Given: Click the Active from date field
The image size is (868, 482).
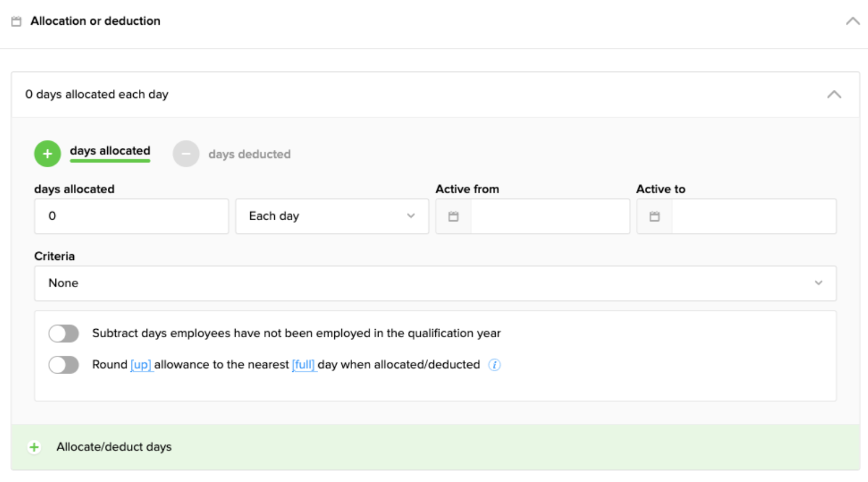Looking at the screenshot, I should pos(549,217).
